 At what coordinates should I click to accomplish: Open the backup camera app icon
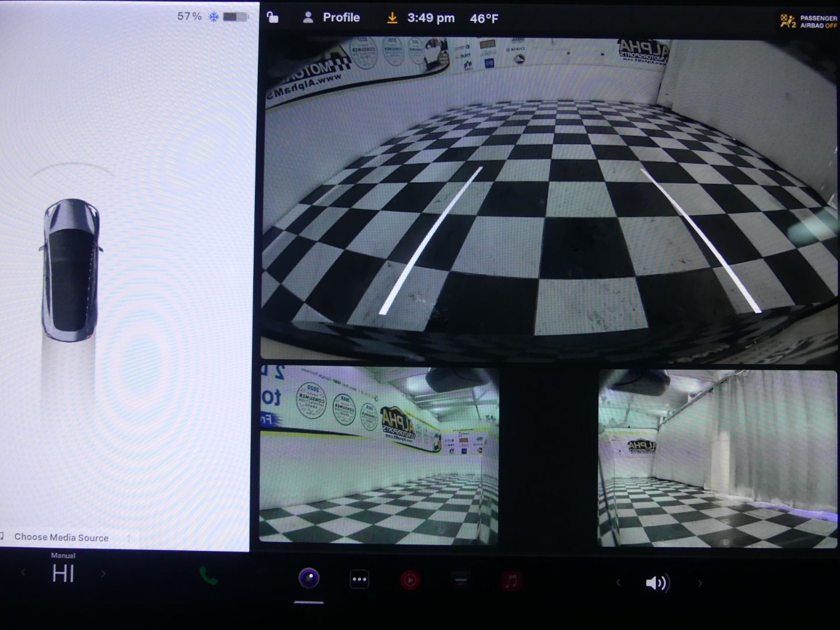tap(309, 579)
